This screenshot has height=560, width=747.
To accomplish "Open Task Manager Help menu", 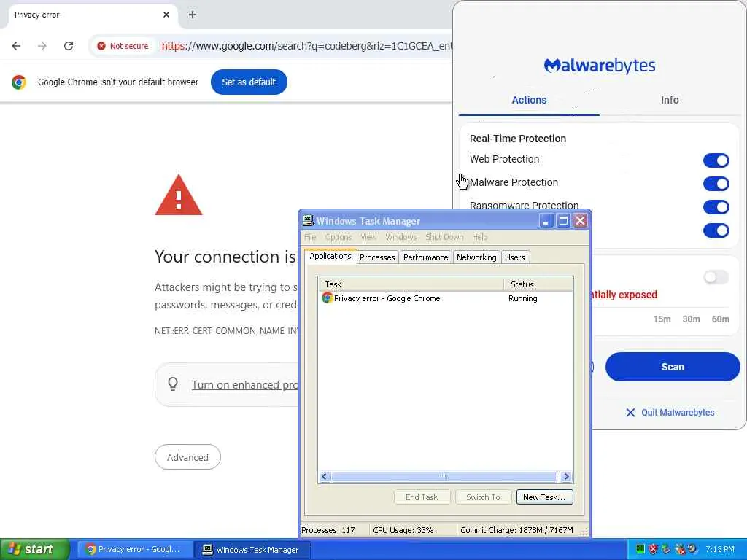I will (480, 237).
